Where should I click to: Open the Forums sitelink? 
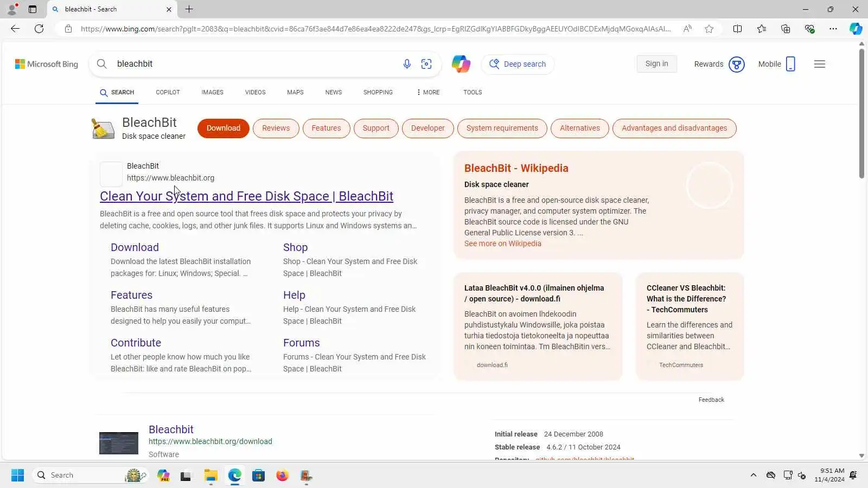click(301, 343)
